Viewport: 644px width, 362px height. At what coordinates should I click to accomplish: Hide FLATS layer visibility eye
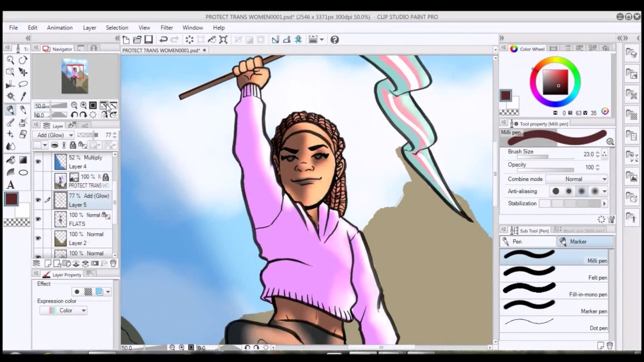click(38, 219)
